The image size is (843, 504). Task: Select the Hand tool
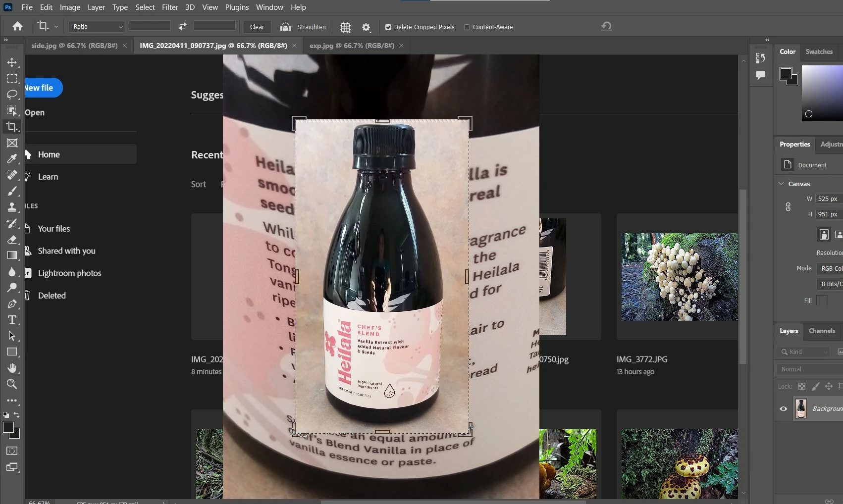click(12, 368)
